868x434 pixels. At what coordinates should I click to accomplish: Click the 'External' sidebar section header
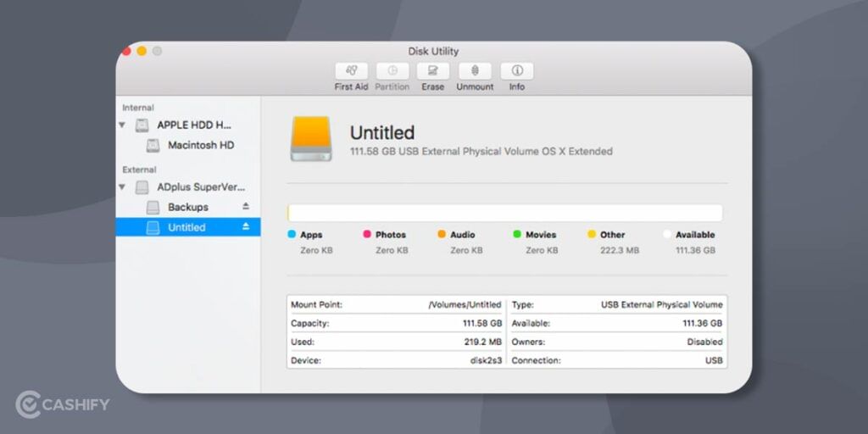[140, 170]
